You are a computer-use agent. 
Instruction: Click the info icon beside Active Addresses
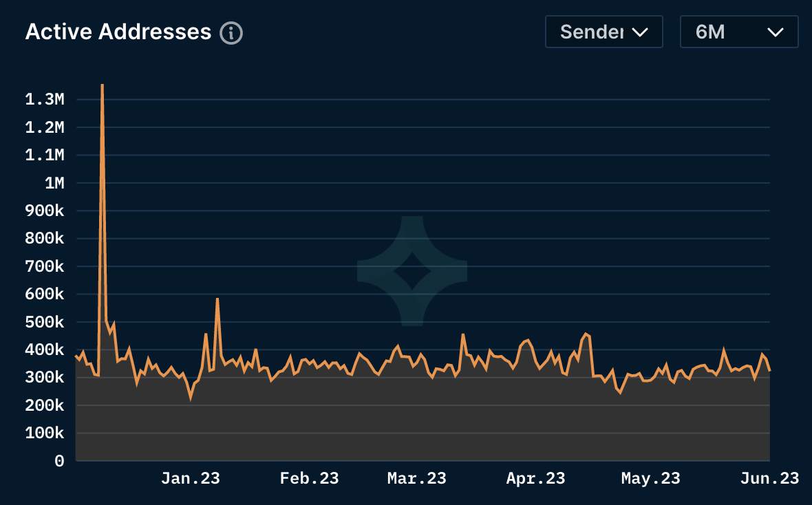click(231, 32)
